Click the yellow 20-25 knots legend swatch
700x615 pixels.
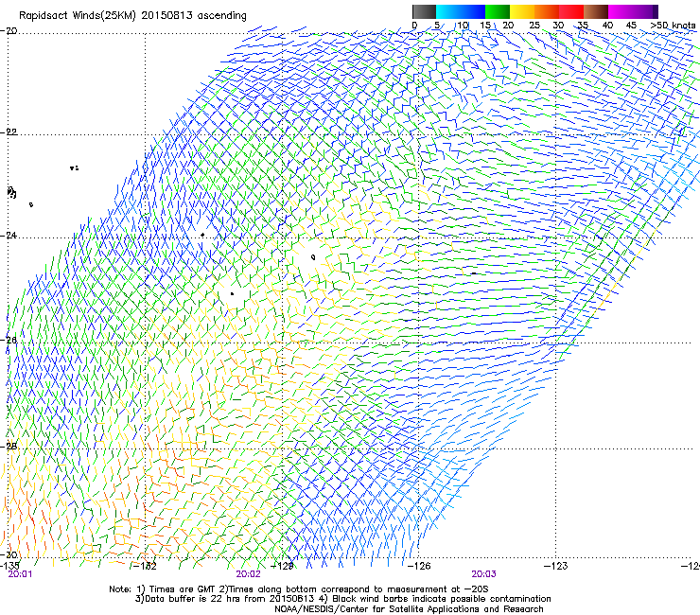522,11
